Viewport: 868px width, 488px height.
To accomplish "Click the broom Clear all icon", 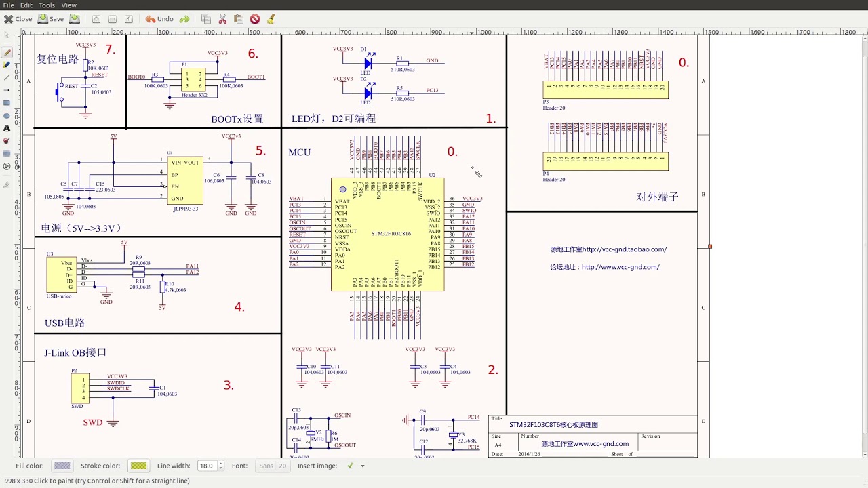I will point(271,19).
